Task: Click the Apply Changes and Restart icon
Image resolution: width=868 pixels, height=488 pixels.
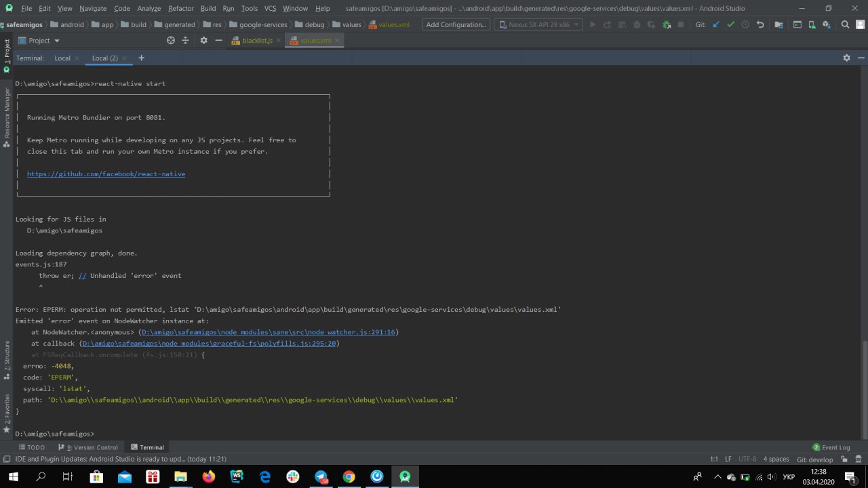Action: (x=608, y=24)
